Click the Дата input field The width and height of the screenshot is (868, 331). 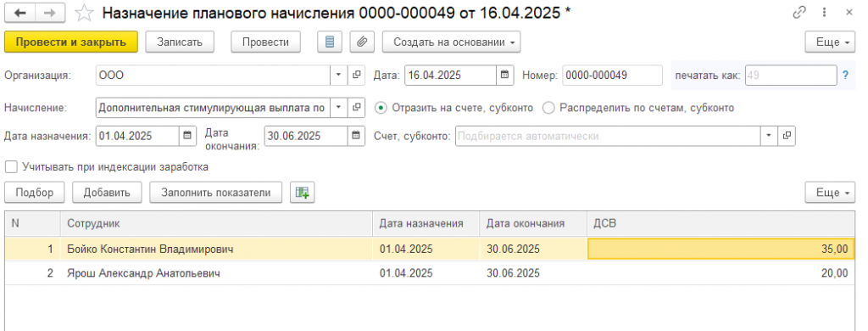tap(450, 76)
